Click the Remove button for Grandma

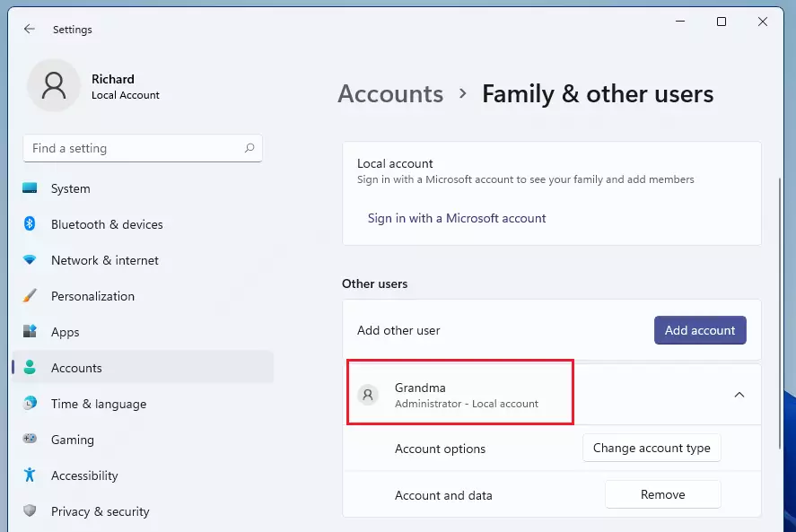pos(662,494)
